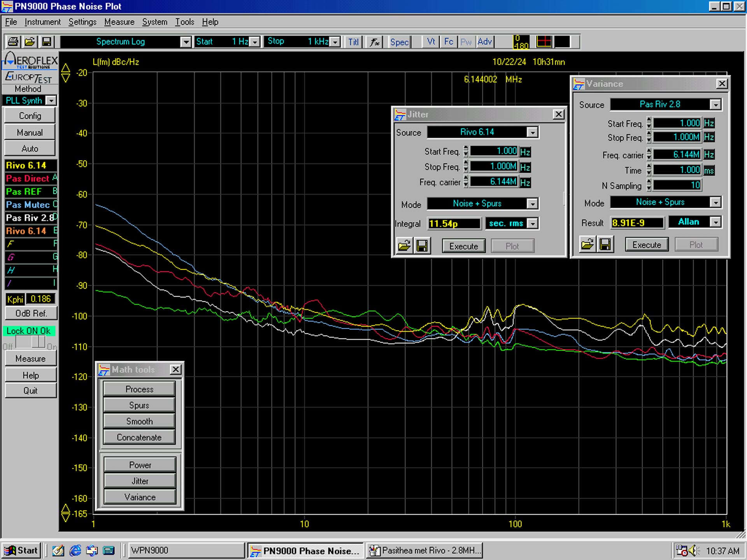Select the Pas Riv 2.8 trace D
This screenshot has width=747, height=560.
pos(31,218)
